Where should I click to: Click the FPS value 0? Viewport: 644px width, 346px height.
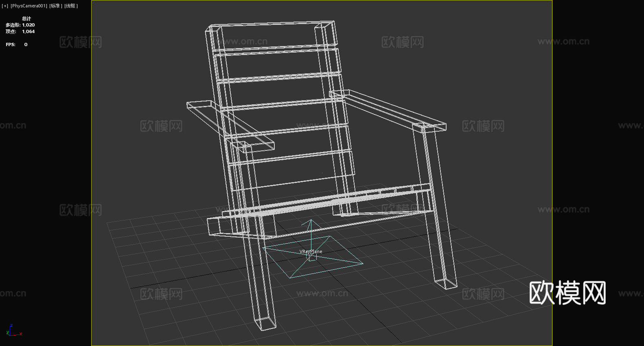26,44
